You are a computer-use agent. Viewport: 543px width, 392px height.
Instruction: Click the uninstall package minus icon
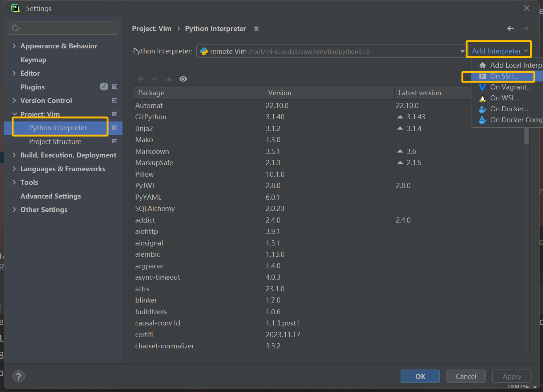click(154, 79)
